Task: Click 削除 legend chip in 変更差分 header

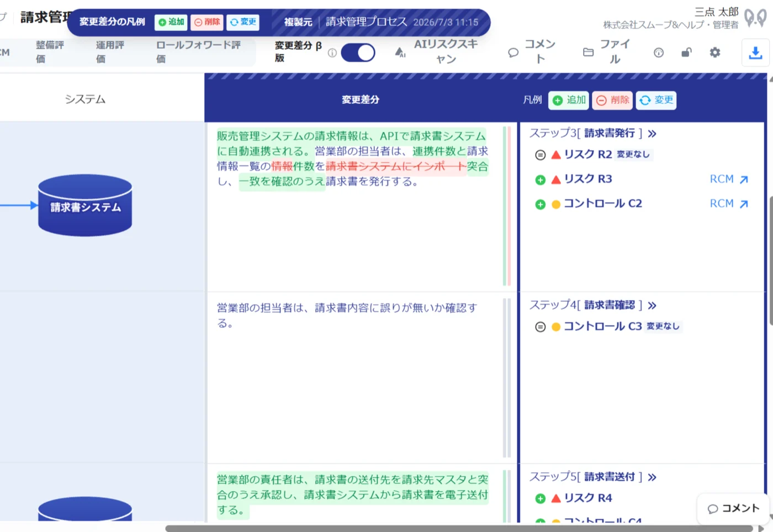Action: (613, 100)
